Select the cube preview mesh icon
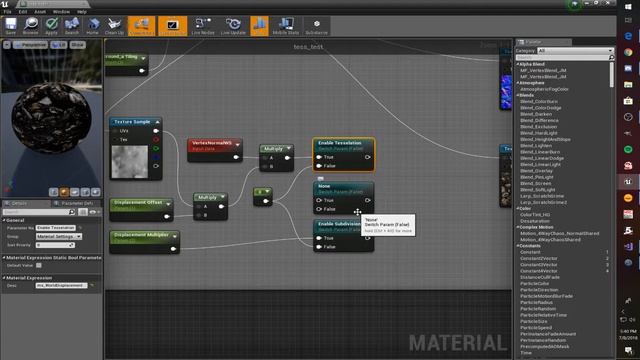The image size is (640, 360). point(85,192)
